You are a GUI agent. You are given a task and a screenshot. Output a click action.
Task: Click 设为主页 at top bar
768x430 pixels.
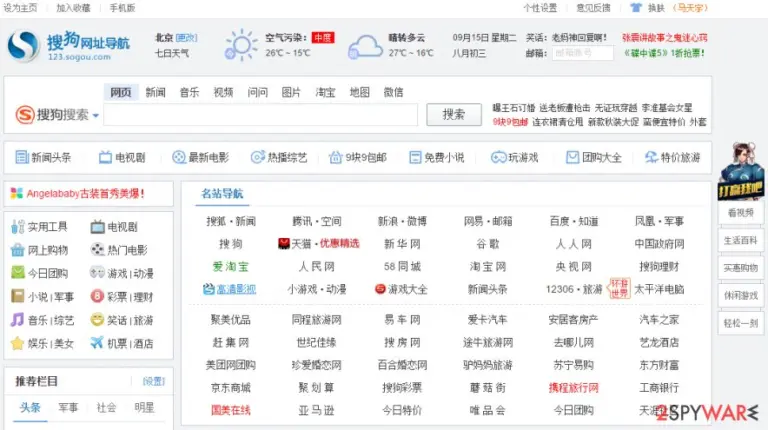click(20, 8)
